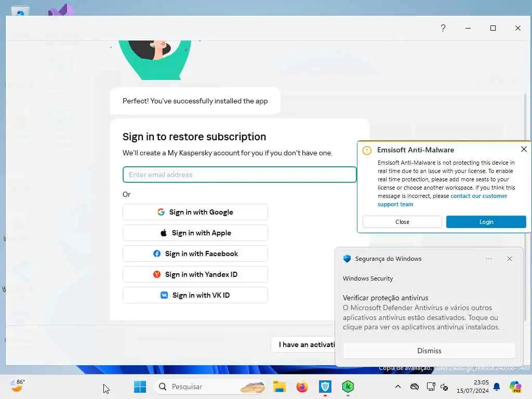Screen dimensions: 532x399
Task: Click the network display tray icon
Action: click(431, 387)
